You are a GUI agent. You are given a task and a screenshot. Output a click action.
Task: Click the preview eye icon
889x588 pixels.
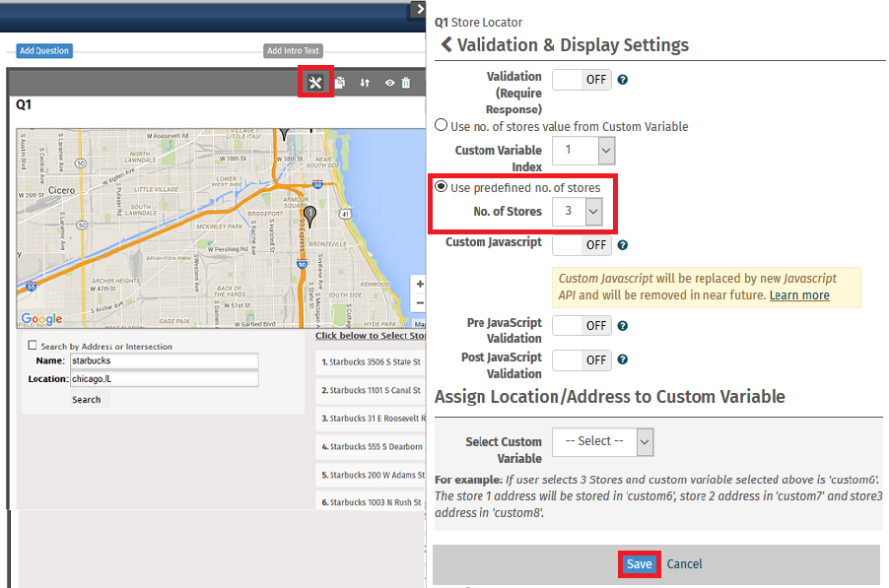389,83
